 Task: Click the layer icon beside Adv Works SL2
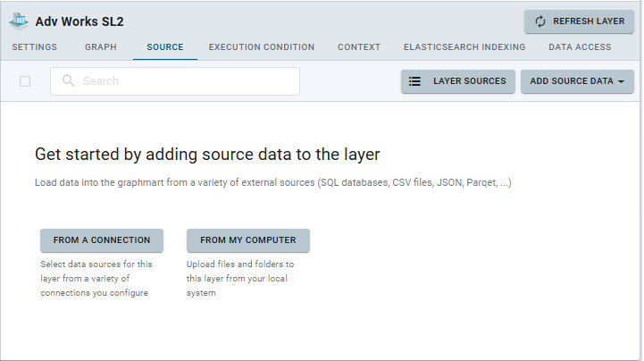tap(19, 21)
